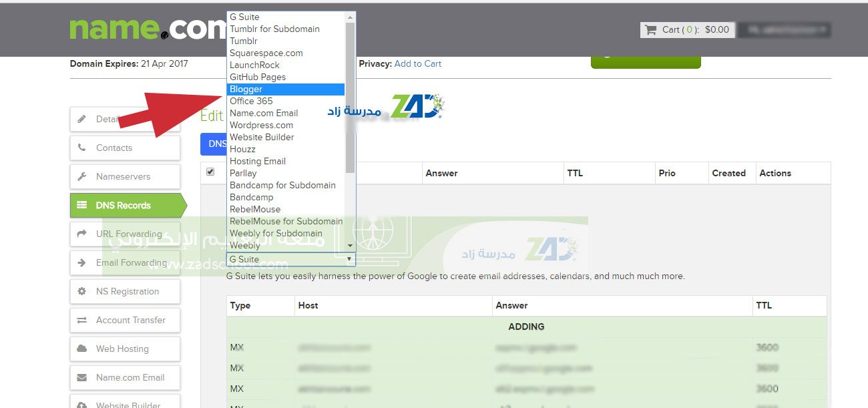The width and height of the screenshot is (868, 408).
Task: Pick Parllay from the template list
Action: click(x=286, y=173)
